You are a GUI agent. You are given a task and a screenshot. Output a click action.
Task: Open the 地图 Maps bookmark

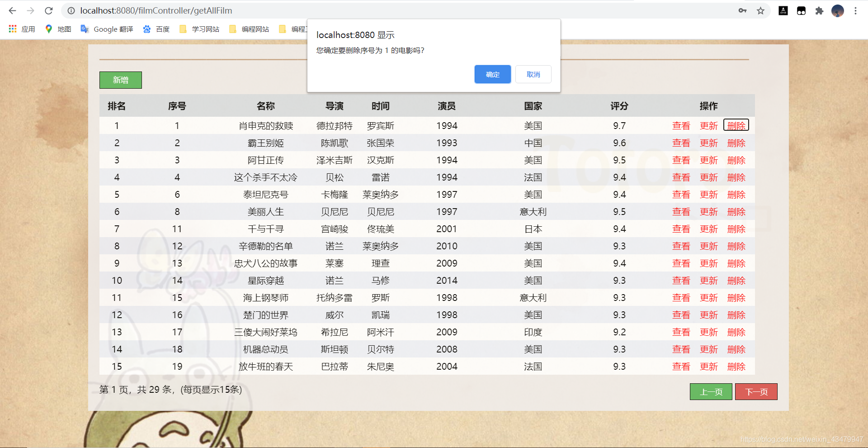58,29
